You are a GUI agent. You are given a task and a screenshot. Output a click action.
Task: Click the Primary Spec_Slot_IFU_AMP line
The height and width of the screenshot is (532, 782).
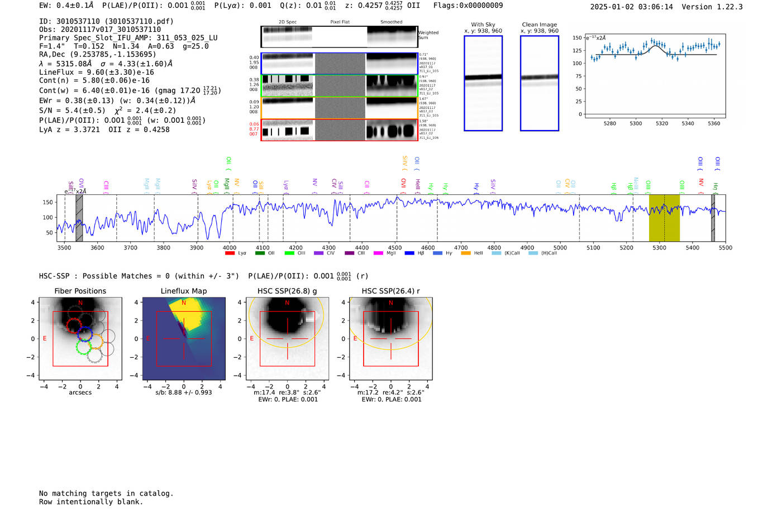pyautogui.click(x=128, y=38)
